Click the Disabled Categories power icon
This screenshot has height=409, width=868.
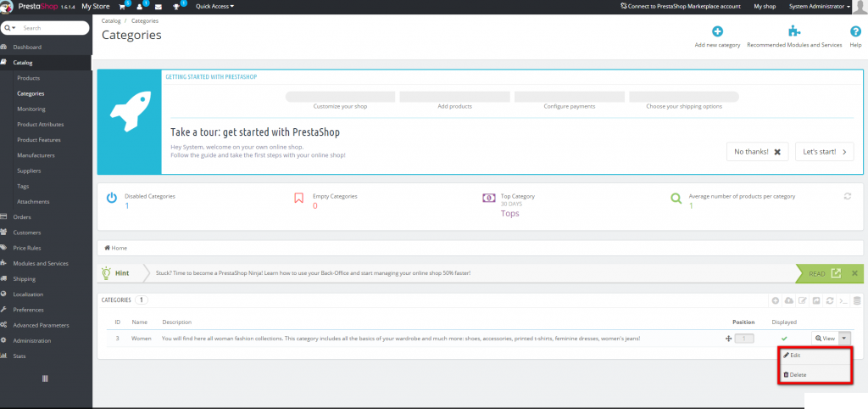(111, 198)
